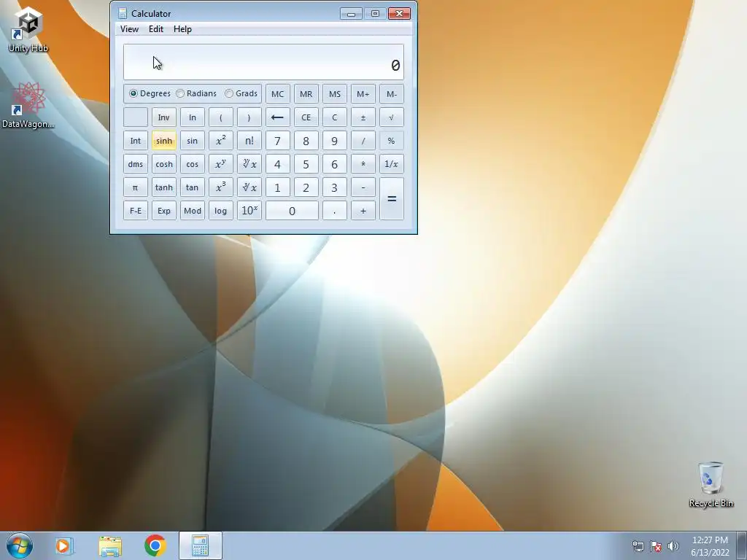The width and height of the screenshot is (747, 560).
Task: Click the x squared button
Action: pos(220,141)
